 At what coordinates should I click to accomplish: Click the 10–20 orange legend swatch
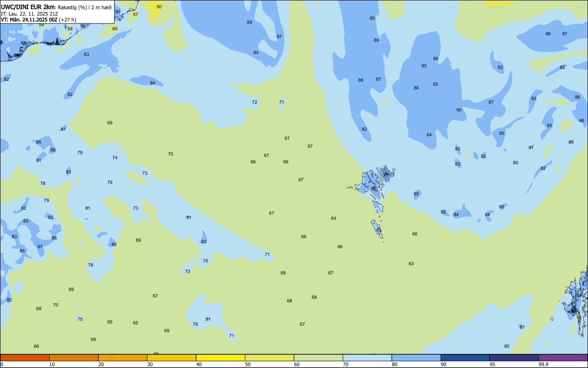tap(73, 357)
